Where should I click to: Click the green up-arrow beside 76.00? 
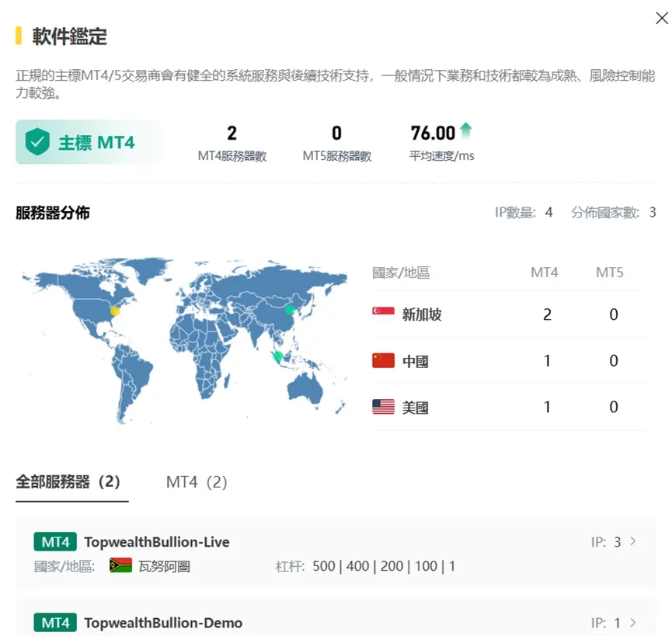[466, 130]
